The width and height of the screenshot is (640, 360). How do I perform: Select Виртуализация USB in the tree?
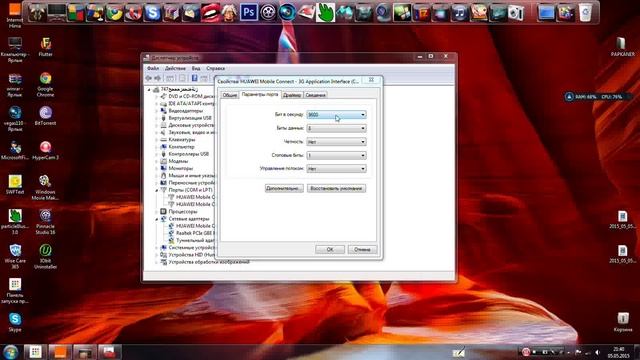tap(190, 118)
